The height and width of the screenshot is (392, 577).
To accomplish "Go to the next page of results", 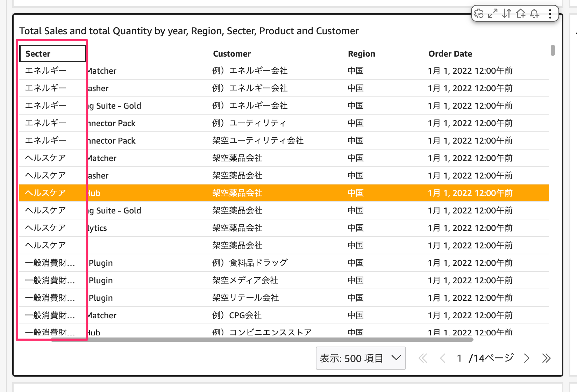I will (527, 358).
